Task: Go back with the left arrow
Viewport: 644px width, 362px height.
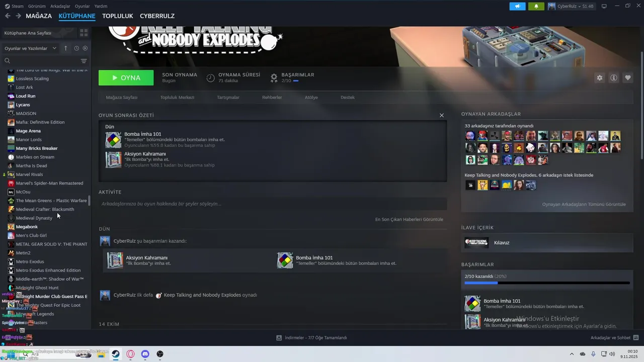Action: 8,16
